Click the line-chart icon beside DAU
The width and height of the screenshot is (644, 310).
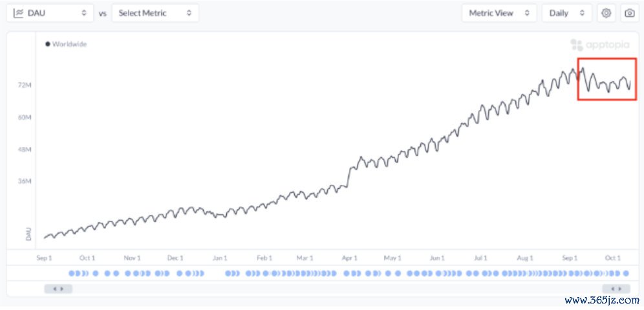[18, 13]
